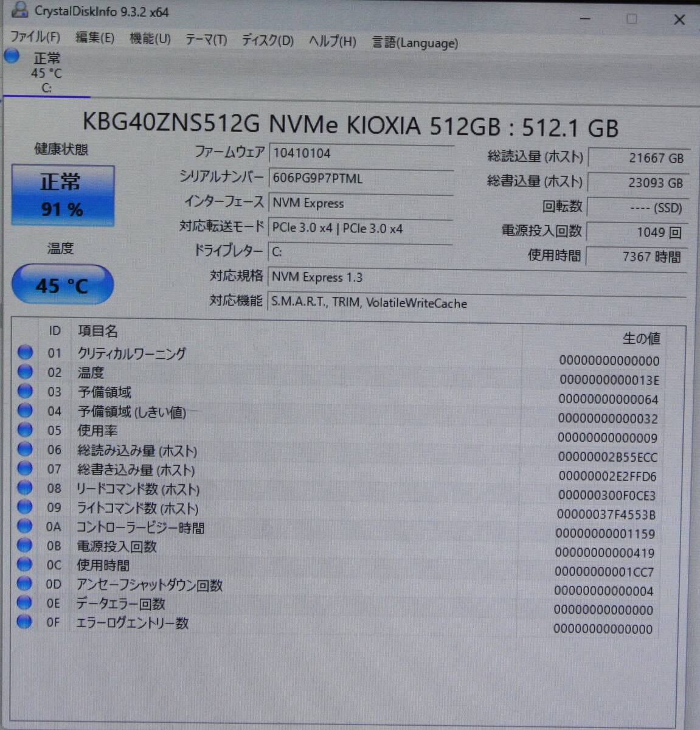Click the status orb beside ID 08 リードコマンド数
Viewport: 700px width, 730px height.
pyautogui.click(x=25, y=488)
